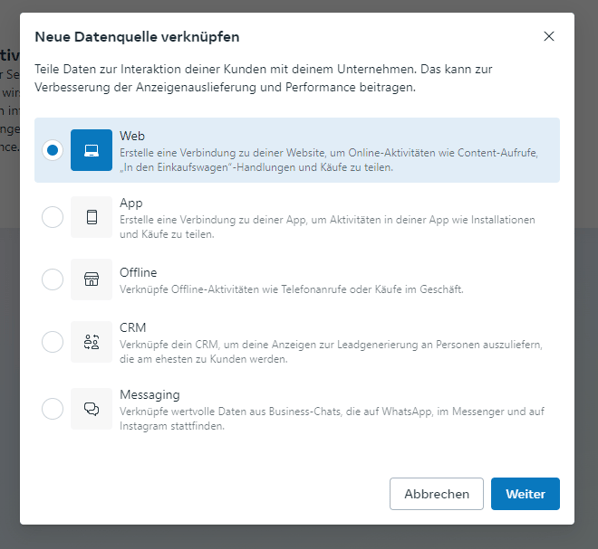Click the App description about Installationen
The height and width of the screenshot is (549, 598).
click(327, 227)
